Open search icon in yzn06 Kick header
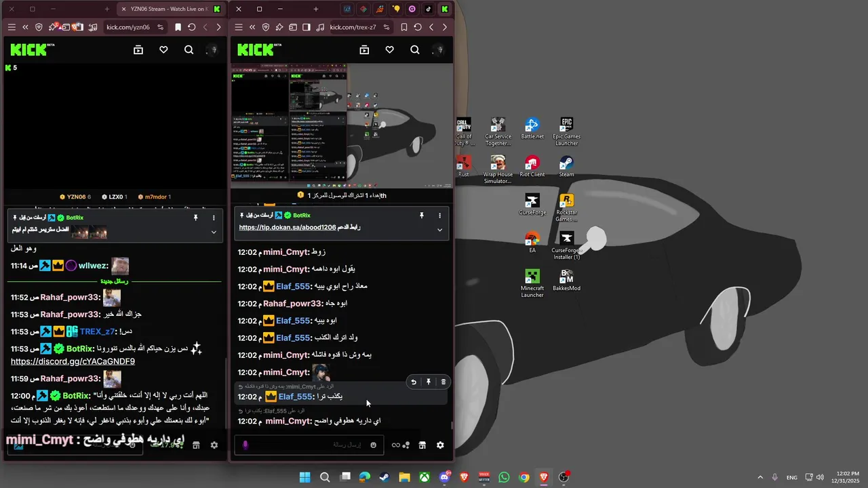Image resolution: width=868 pixels, height=488 pixels. (x=189, y=49)
